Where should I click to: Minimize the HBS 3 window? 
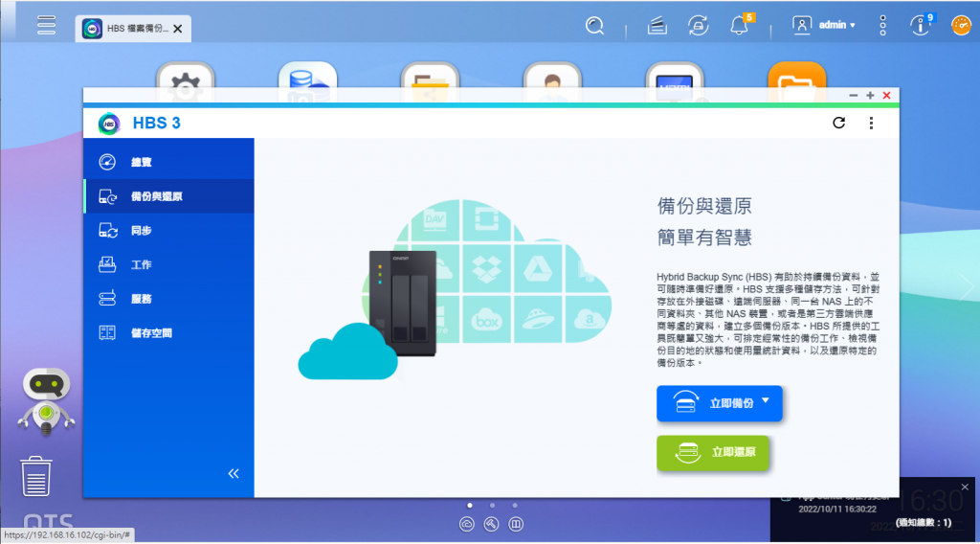(853, 96)
